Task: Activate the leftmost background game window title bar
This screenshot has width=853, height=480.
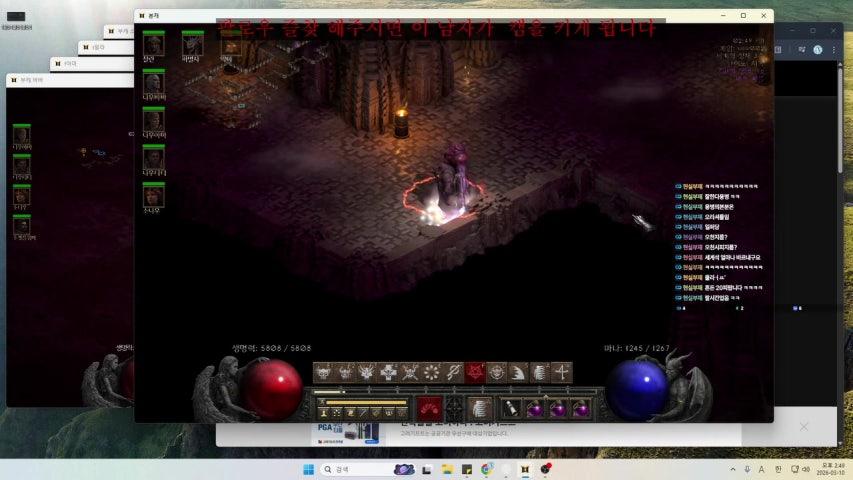Action: (x=70, y=80)
